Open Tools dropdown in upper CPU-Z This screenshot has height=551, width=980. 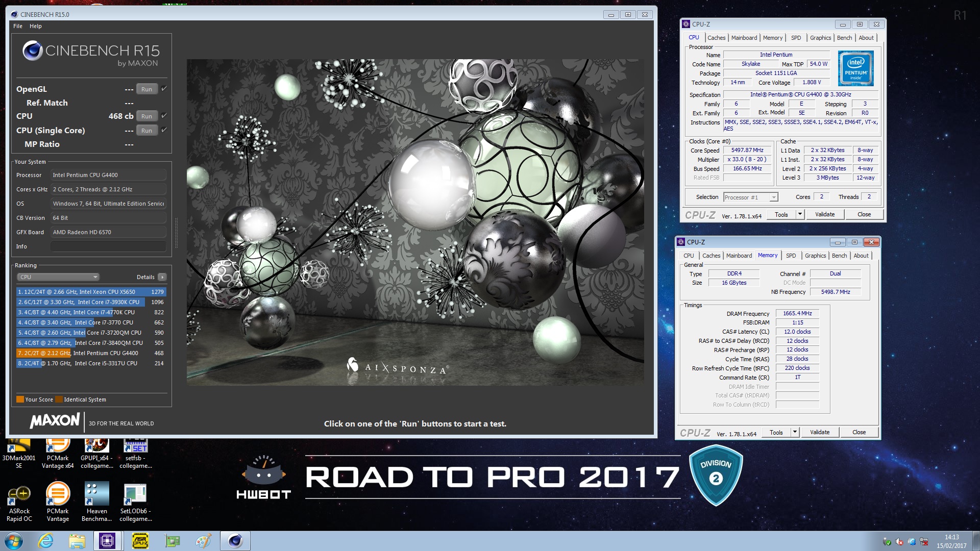coord(800,214)
